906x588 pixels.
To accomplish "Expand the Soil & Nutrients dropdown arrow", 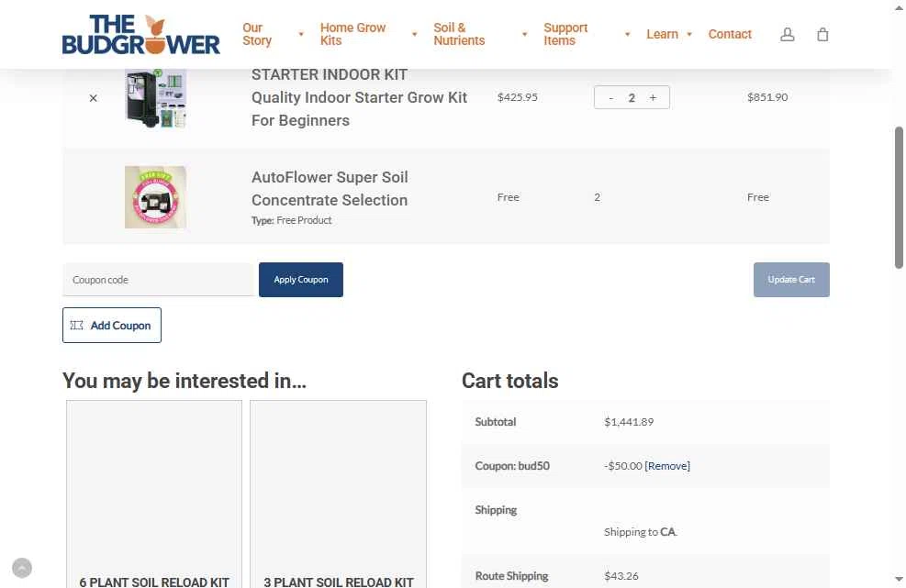I will (525, 35).
